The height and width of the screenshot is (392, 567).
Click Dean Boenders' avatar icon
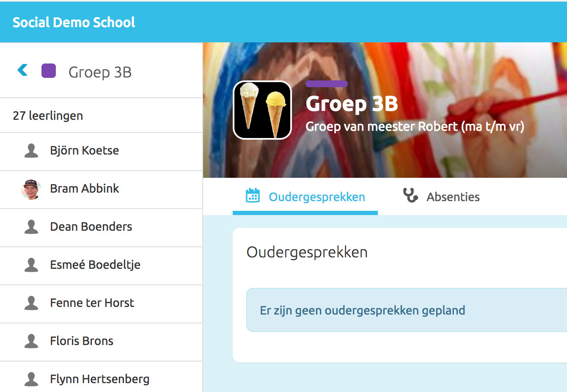31,227
